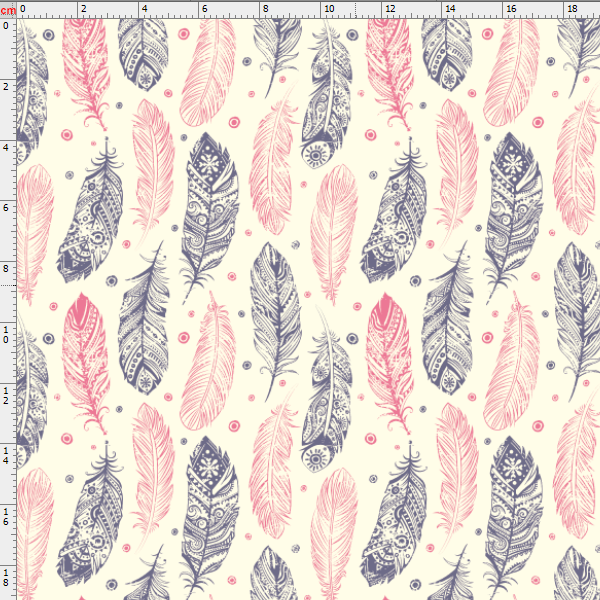The width and height of the screenshot is (600, 600).
Task: Click the 12 label on the horizontal ruler
Action: tap(390, 9)
